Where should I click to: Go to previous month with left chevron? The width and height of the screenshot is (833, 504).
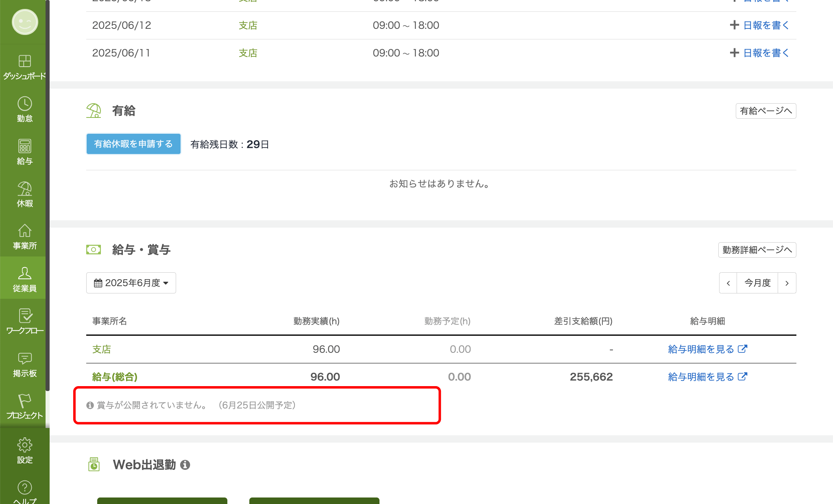click(x=728, y=283)
